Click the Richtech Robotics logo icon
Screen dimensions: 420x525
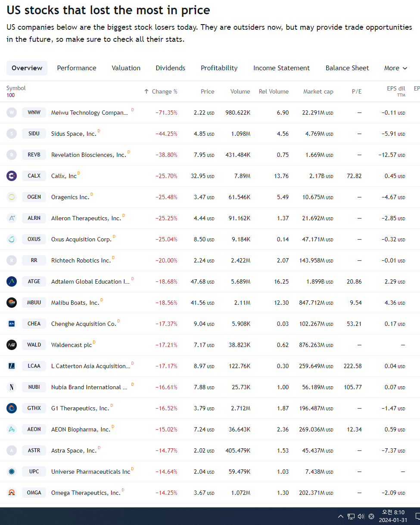point(12,260)
